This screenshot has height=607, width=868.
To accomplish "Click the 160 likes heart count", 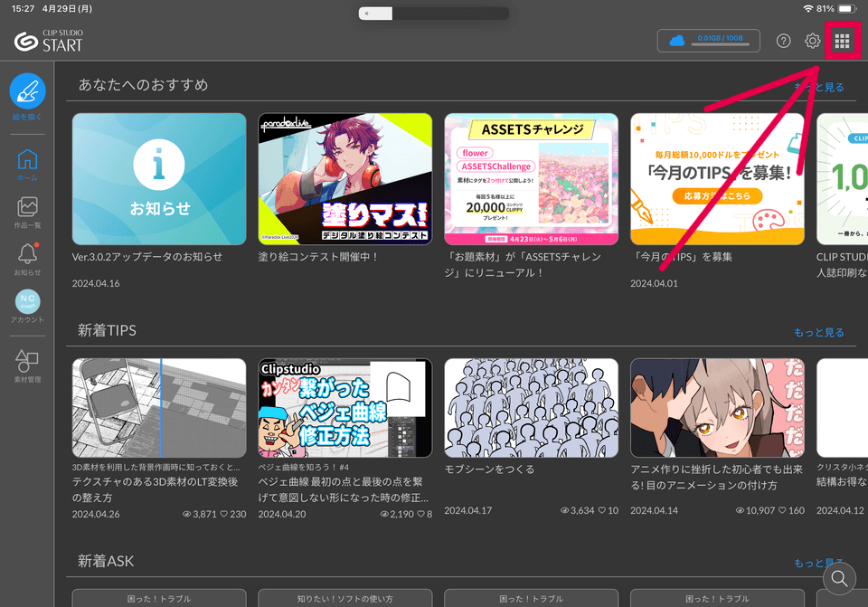I will 792,510.
